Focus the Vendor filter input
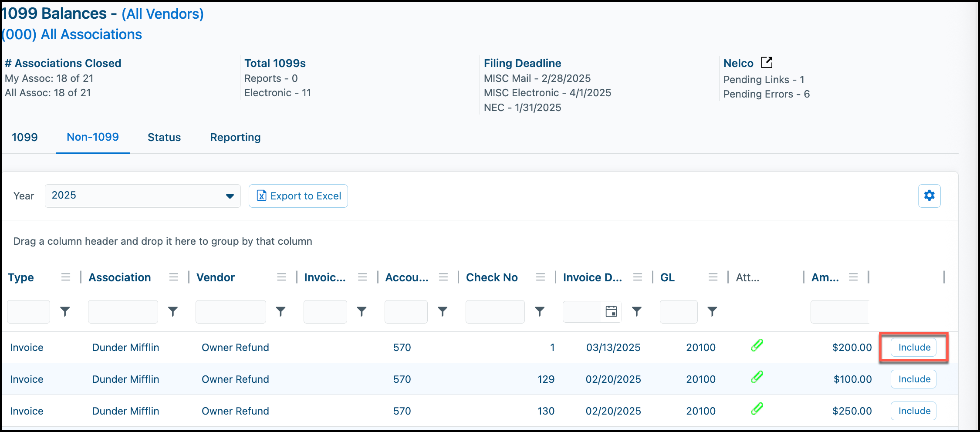 pos(231,312)
